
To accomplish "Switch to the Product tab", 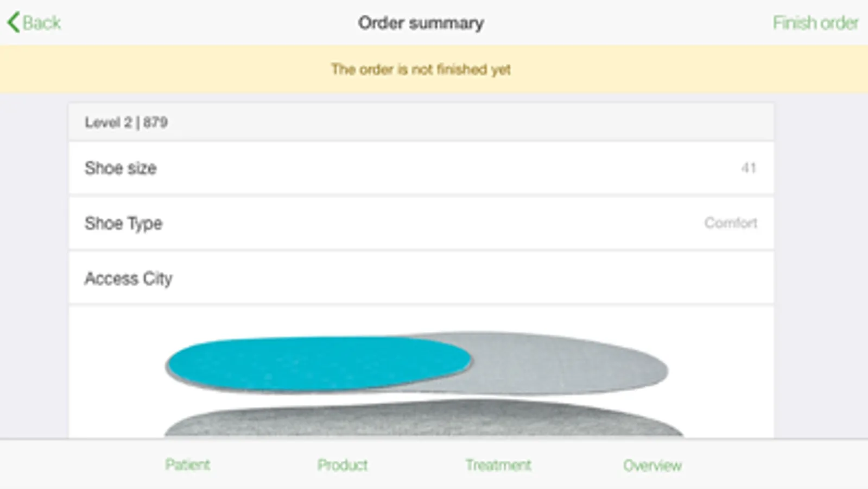I will point(343,465).
